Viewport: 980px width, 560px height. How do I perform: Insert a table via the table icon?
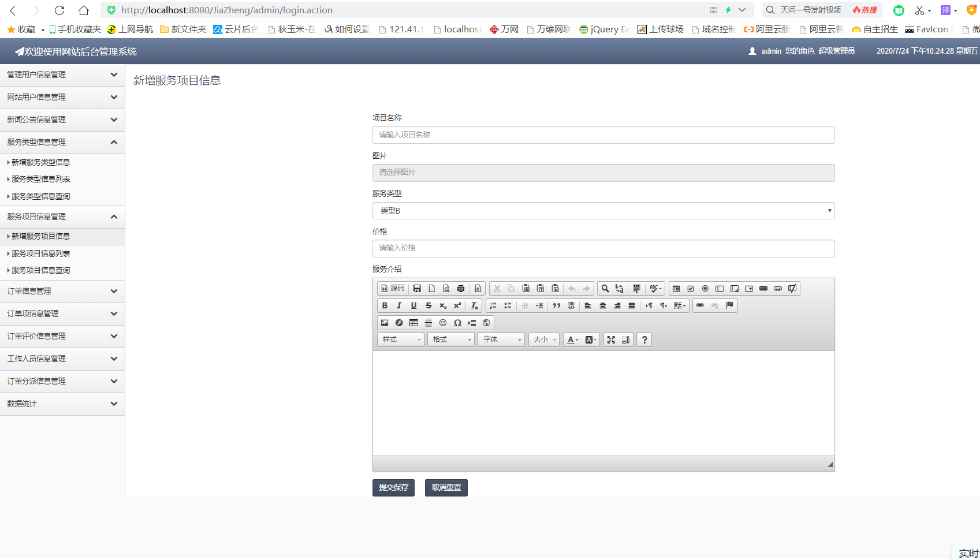[413, 323]
